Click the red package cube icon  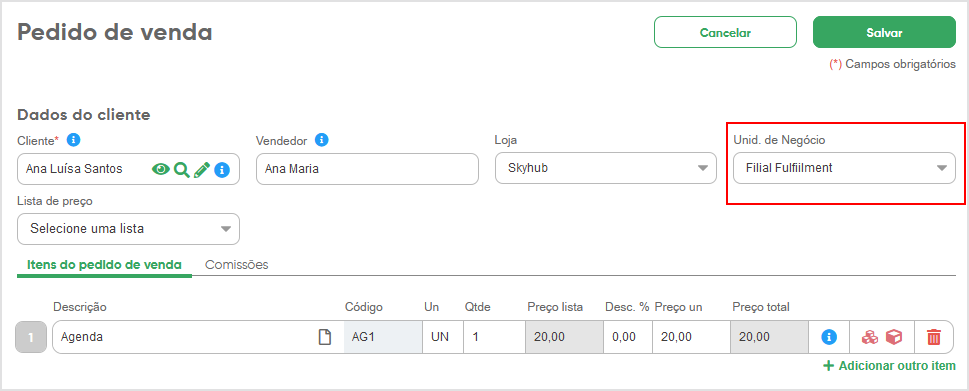pos(894,337)
